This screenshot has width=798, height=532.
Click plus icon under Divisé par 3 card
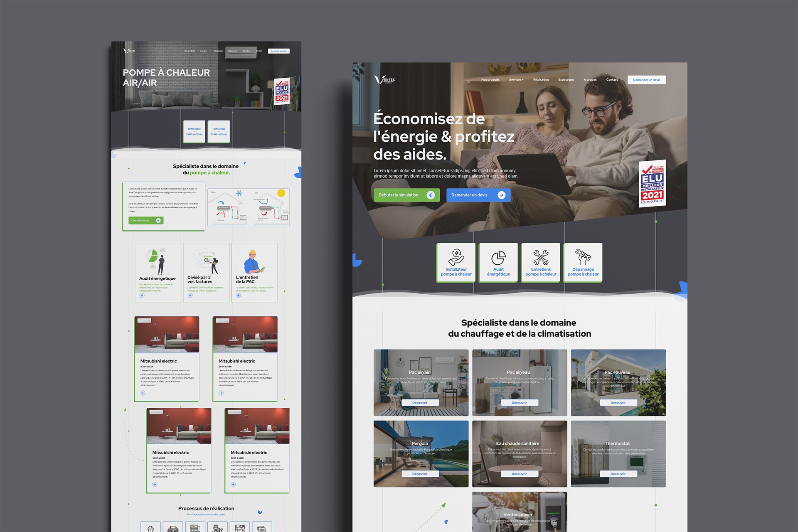(x=190, y=296)
